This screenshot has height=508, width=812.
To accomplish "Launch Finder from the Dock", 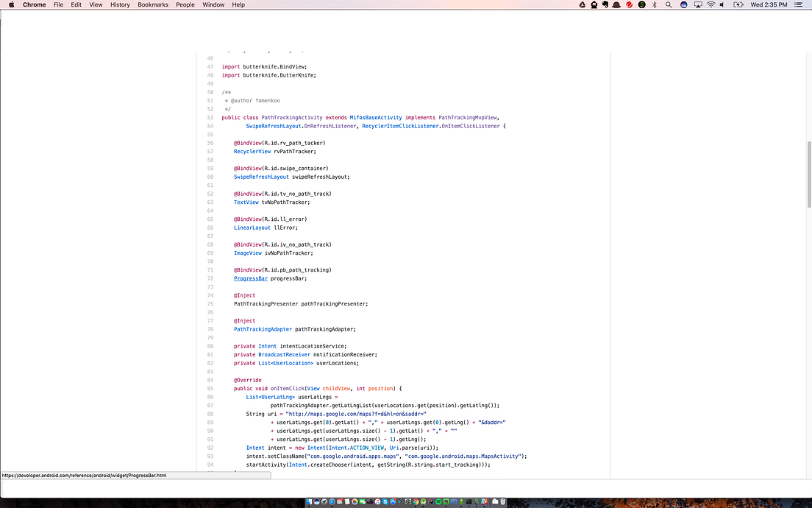I will click(309, 501).
